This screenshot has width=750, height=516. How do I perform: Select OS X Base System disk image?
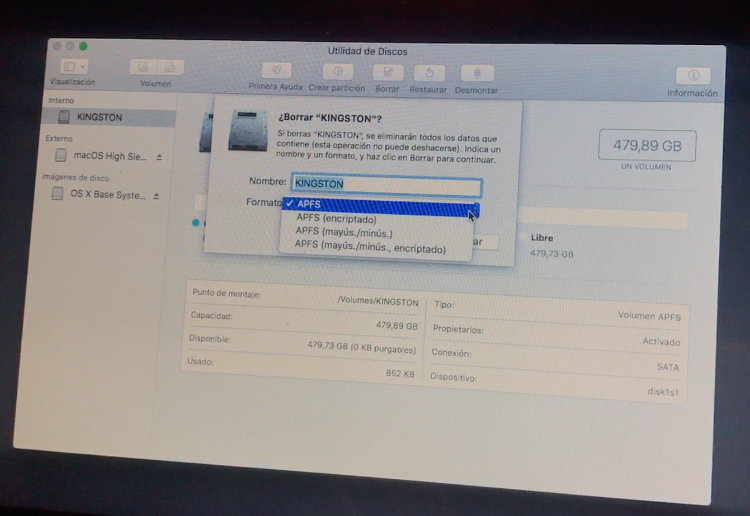click(108, 195)
